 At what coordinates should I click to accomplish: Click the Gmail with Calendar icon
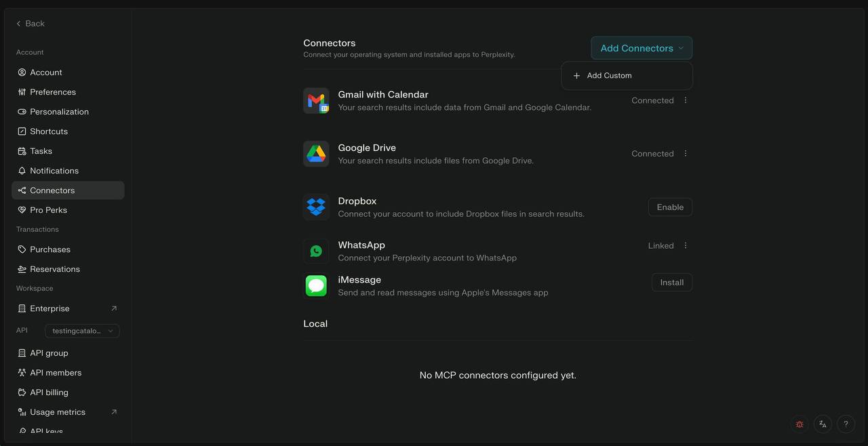(316, 101)
